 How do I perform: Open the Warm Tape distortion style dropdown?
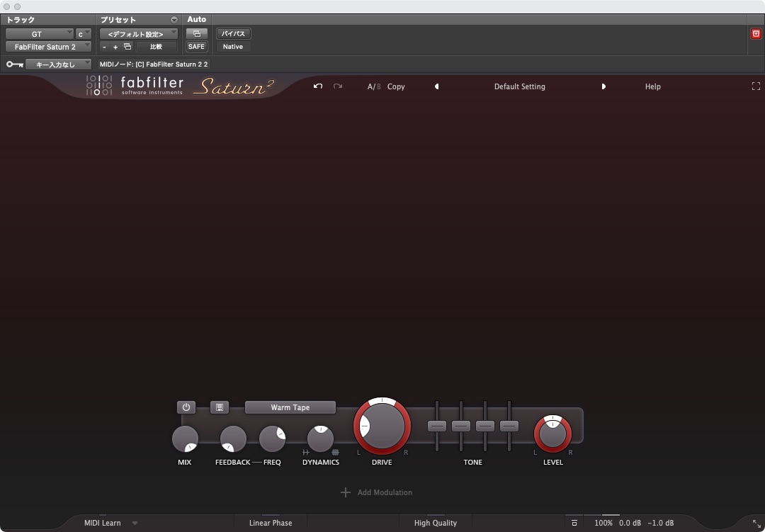[290, 407]
